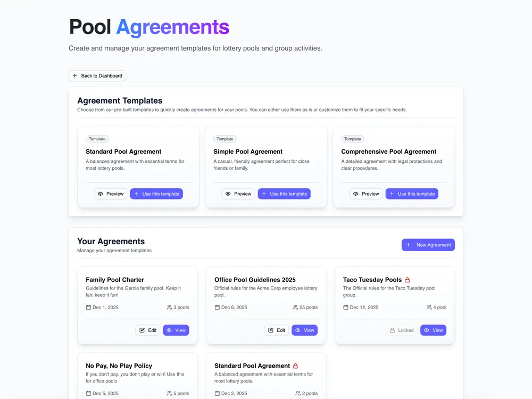Click the people icon next to 25 pools
The image size is (532, 399).
click(x=295, y=307)
